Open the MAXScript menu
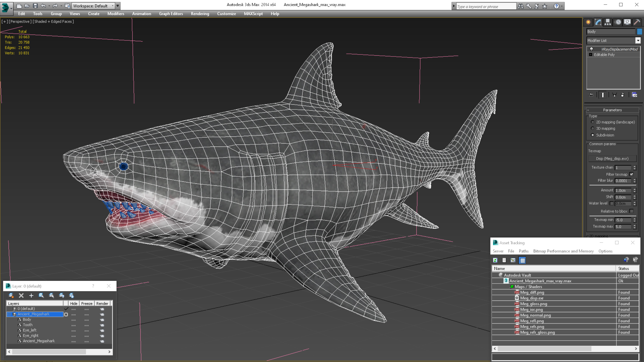The width and height of the screenshot is (644, 362). click(x=253, y=14)
